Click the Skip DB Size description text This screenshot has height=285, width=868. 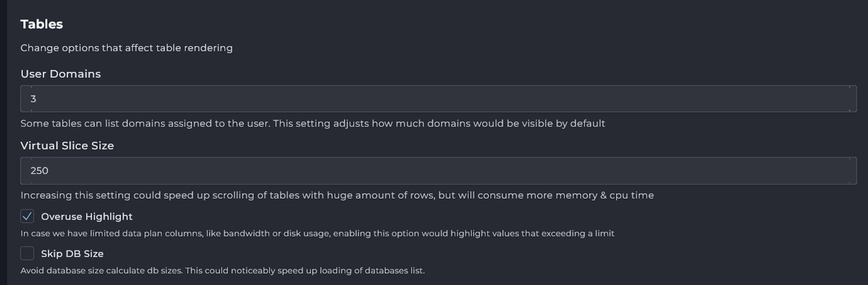coord(222,271)
